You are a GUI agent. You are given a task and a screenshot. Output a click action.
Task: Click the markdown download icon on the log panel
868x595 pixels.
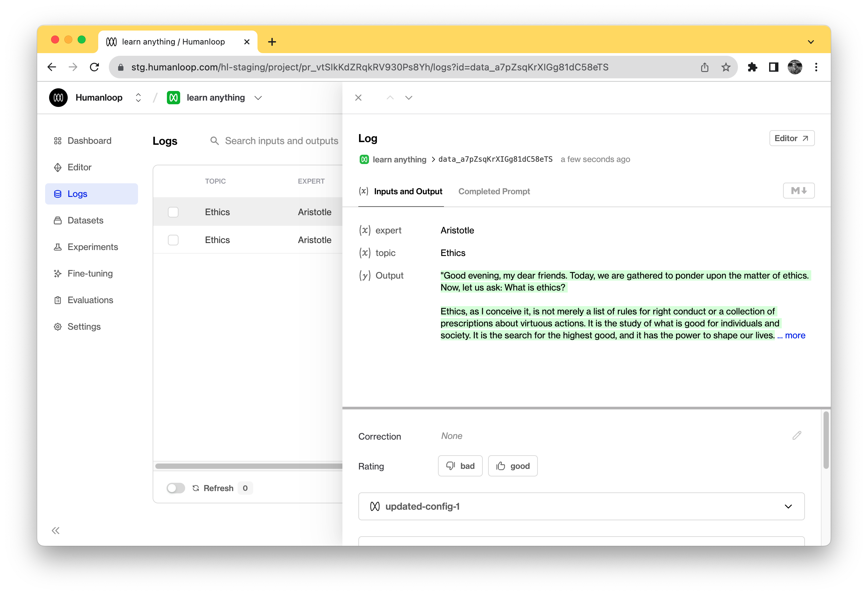coord(799,191)
